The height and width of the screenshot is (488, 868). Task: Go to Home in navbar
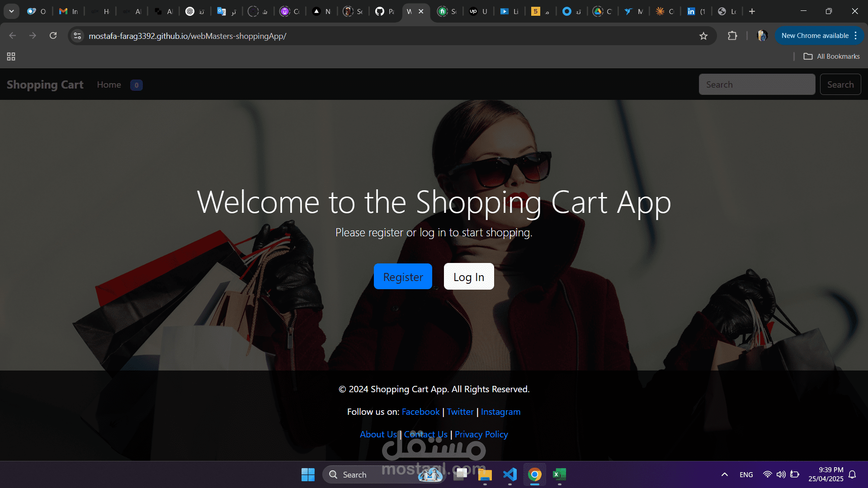pos(109,85)
